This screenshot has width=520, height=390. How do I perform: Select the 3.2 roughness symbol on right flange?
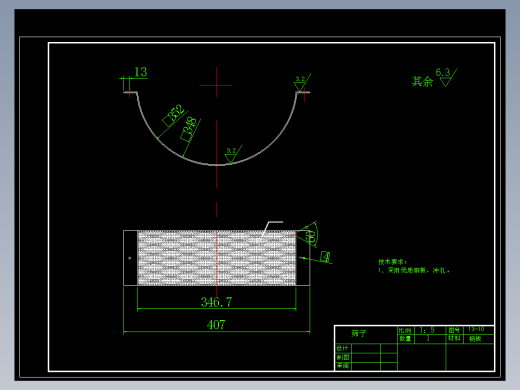point(302,83)
